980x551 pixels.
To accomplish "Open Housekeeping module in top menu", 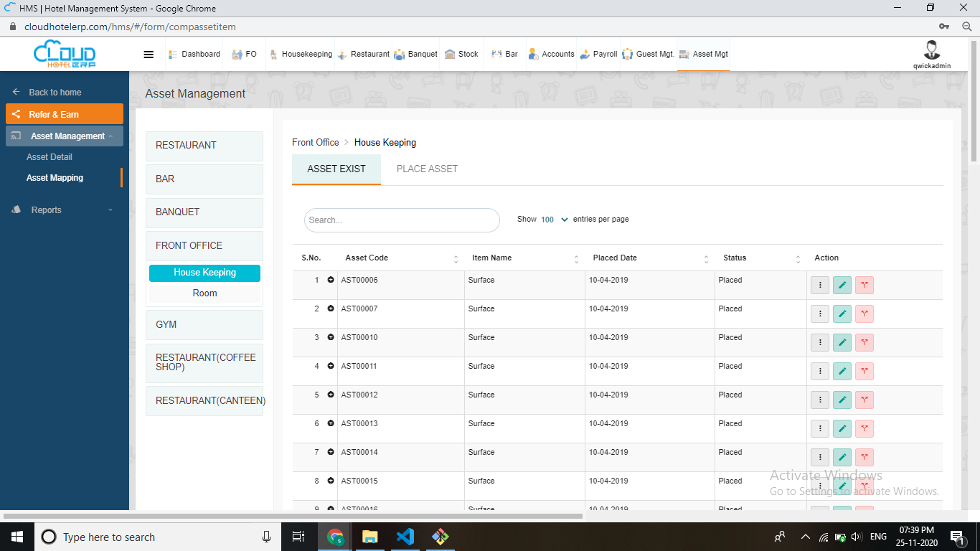I will (x=301, y=55).
